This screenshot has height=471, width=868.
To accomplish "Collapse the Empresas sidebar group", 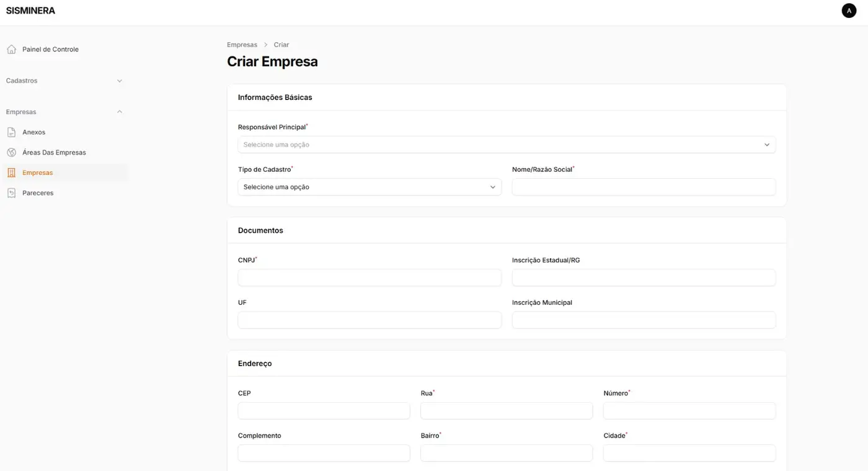I will tap(120, 112).
